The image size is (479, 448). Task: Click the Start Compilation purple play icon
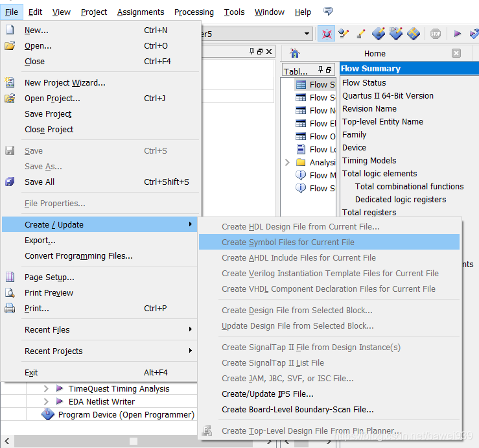point(457,34)
